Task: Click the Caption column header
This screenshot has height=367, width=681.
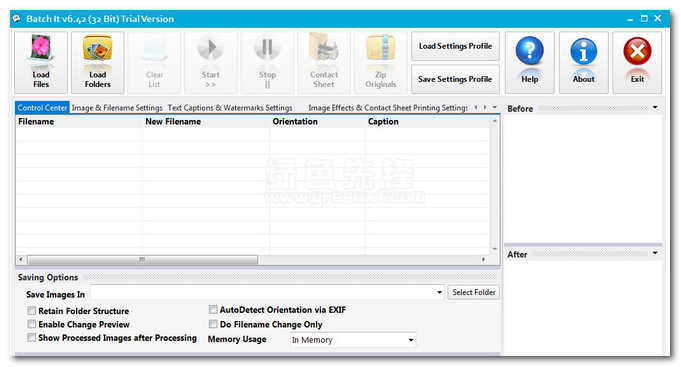Action: click(x=428, y=122)
